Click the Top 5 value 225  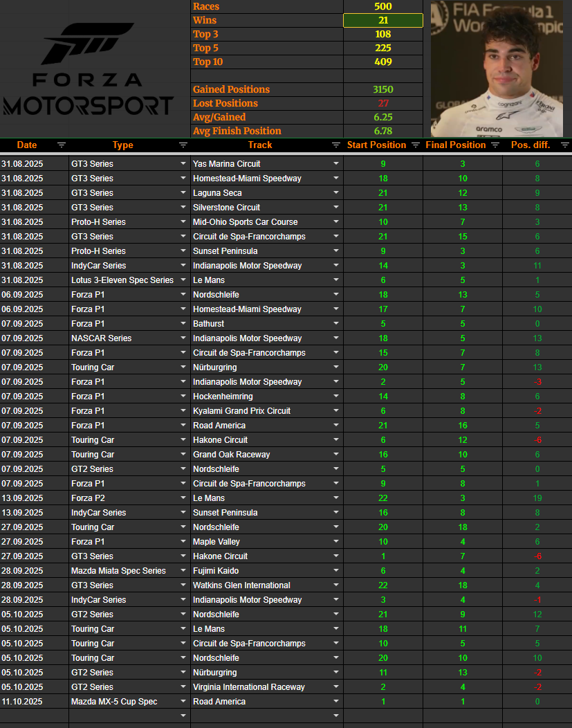[x=383, y=48]
